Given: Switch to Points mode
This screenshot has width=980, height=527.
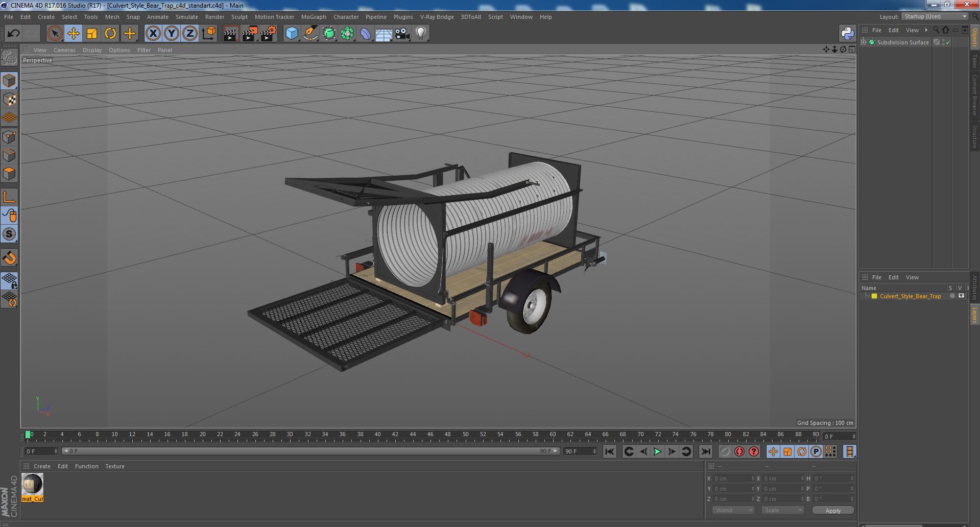Looking at the screenshot, I should pyautogui.click(x=9, y=137).
